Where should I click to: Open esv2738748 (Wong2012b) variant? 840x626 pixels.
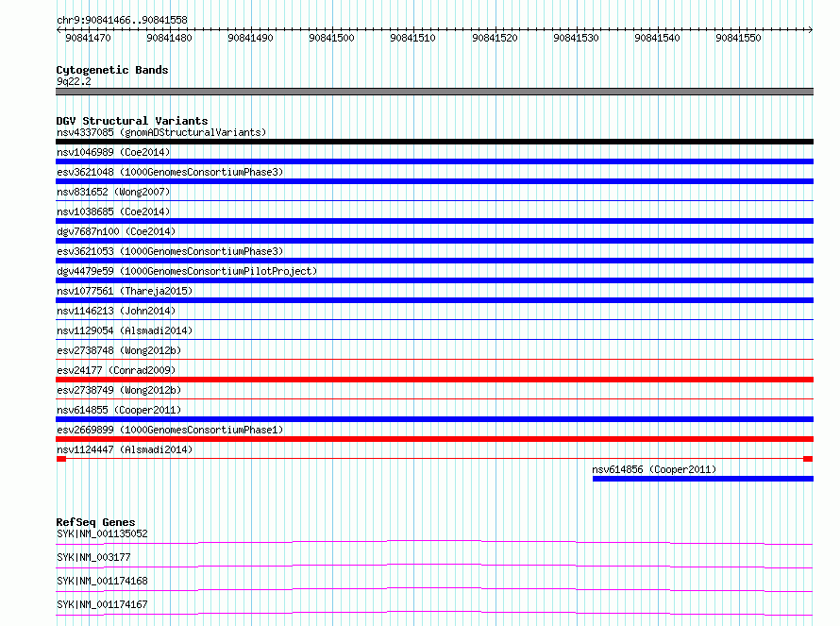tap(119, 350)
